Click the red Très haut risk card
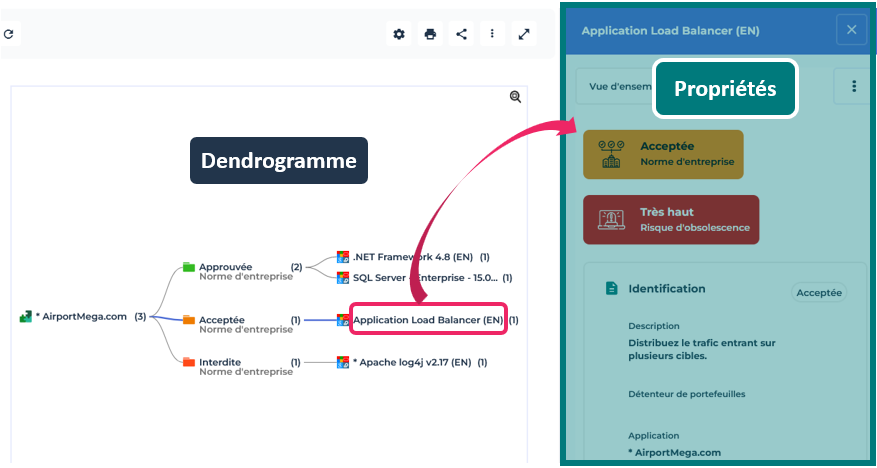877x468 pixels. (670, 219)
